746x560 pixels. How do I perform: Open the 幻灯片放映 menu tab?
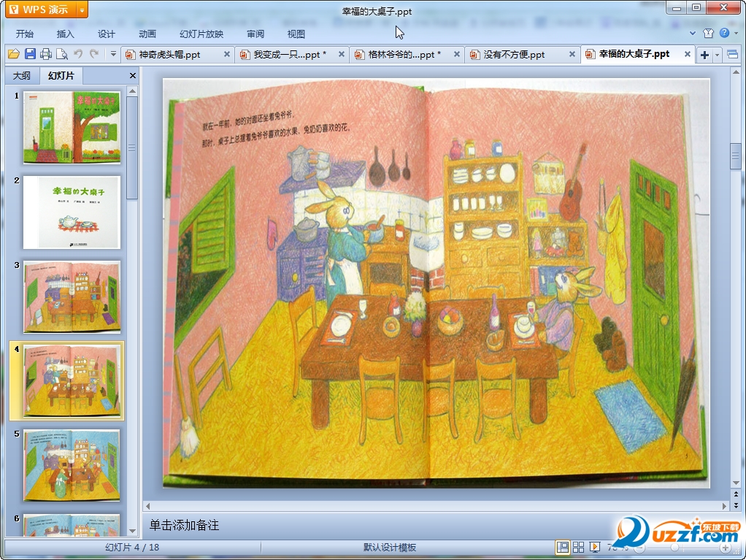click(201, 34)
